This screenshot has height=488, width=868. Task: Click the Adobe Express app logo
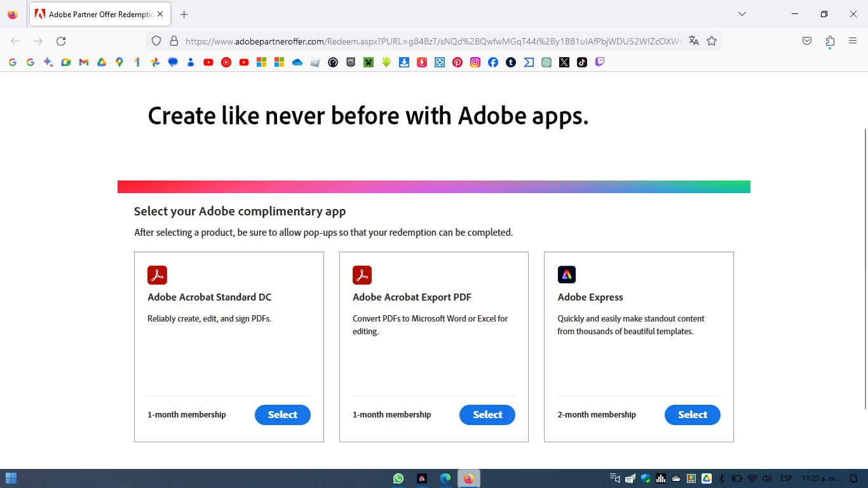567,274
